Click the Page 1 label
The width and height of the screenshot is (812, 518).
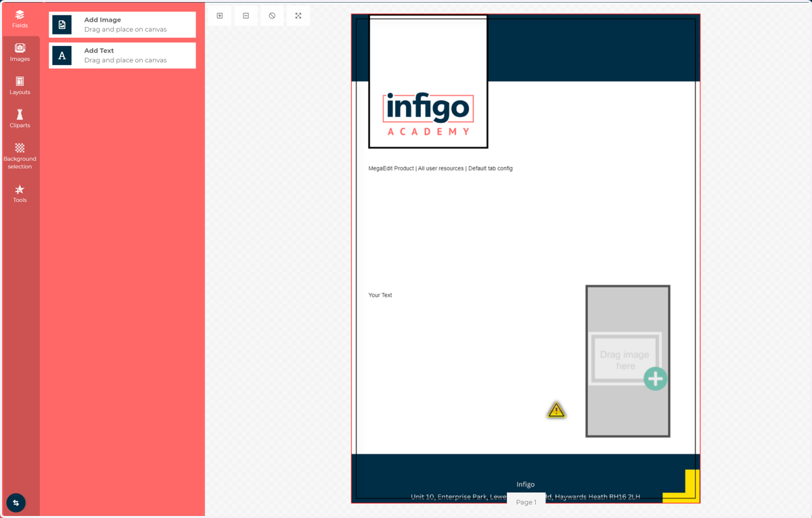click(x=526, y=502)
